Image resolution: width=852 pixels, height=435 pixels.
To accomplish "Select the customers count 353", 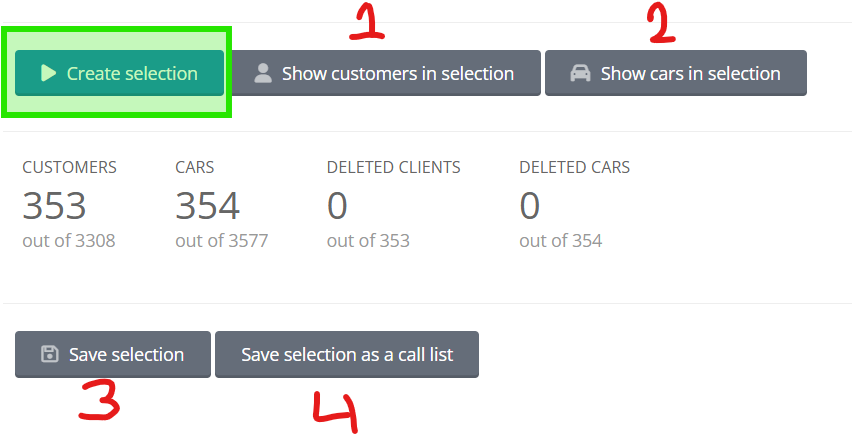I will coord(54,206).
